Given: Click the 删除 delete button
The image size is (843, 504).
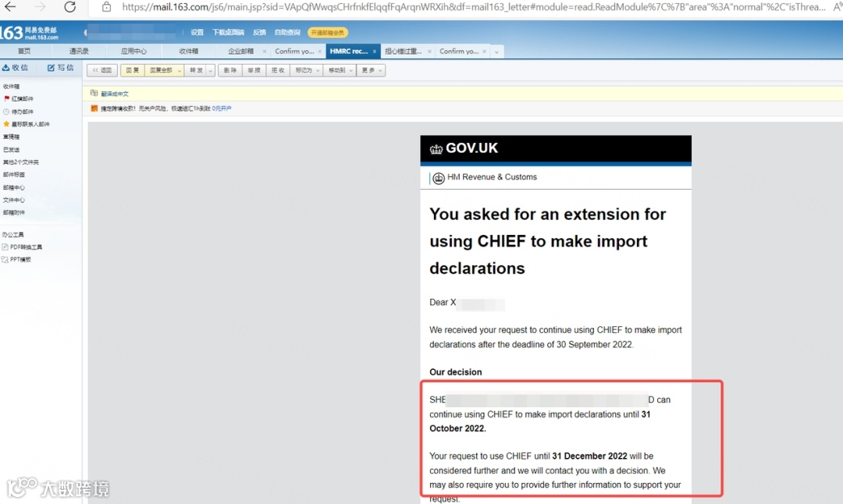Looking at the screenshot, I should pos(230,70).
